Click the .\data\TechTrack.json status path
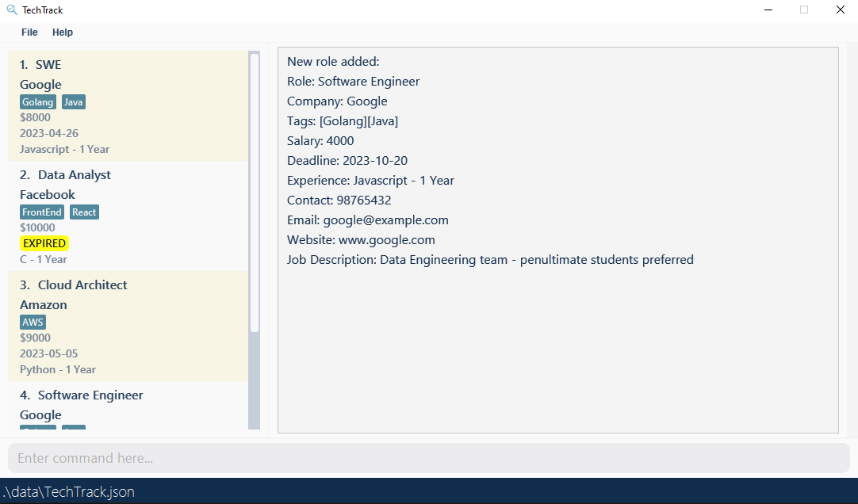This screenshot has height=504, width=858. click(x=68, y=492)
